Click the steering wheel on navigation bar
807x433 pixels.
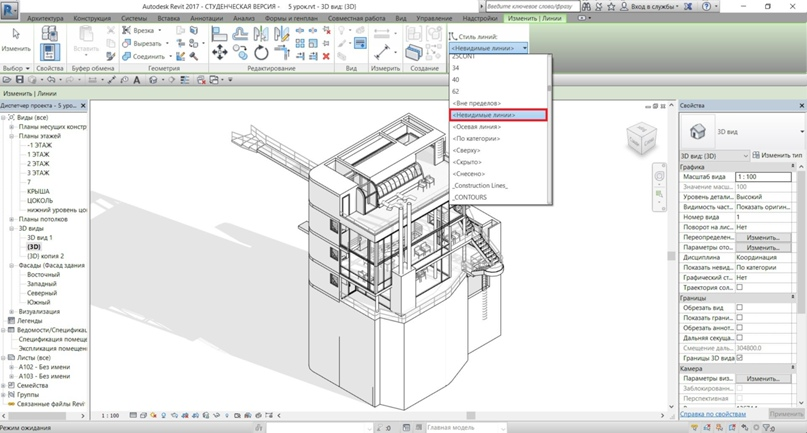(x=659, y=176)
